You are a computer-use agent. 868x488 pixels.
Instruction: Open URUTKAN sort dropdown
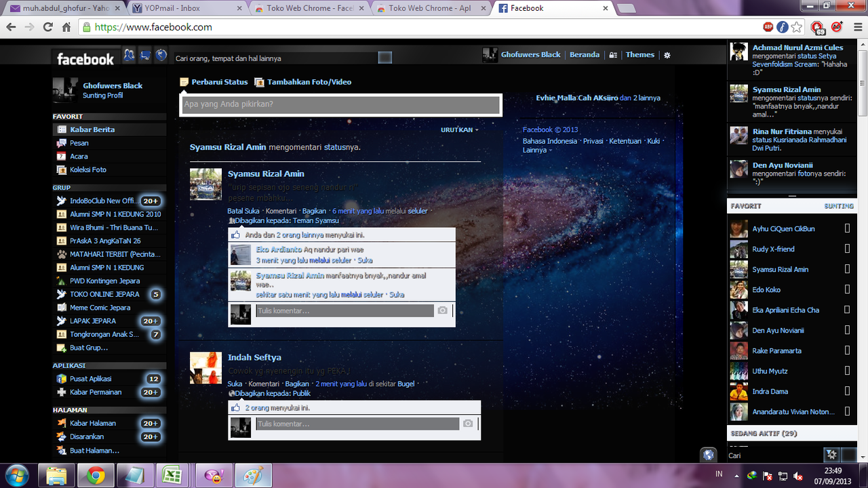click(459, 129)
